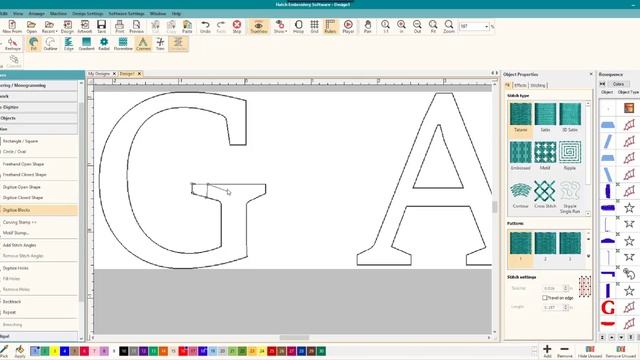Choose the Tatami stitch type
The height and width of the screenshot is (360, 640).
521,118
